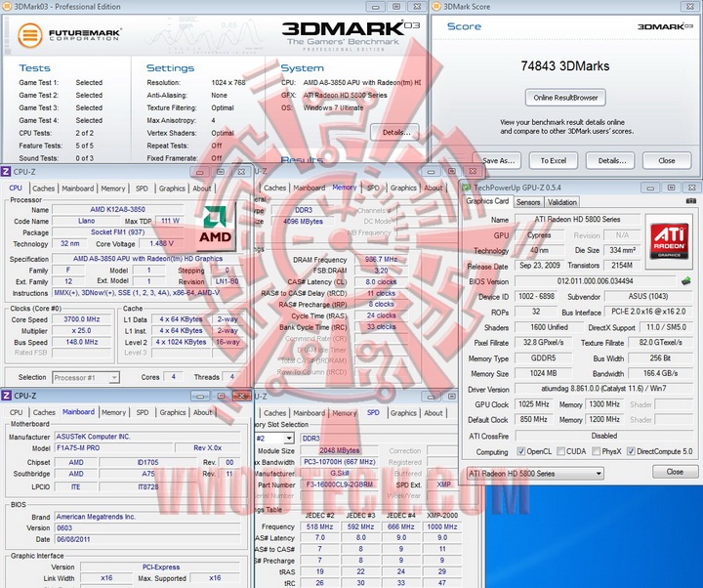Maximize the 3DMark03 Professional Edition window

396,6
